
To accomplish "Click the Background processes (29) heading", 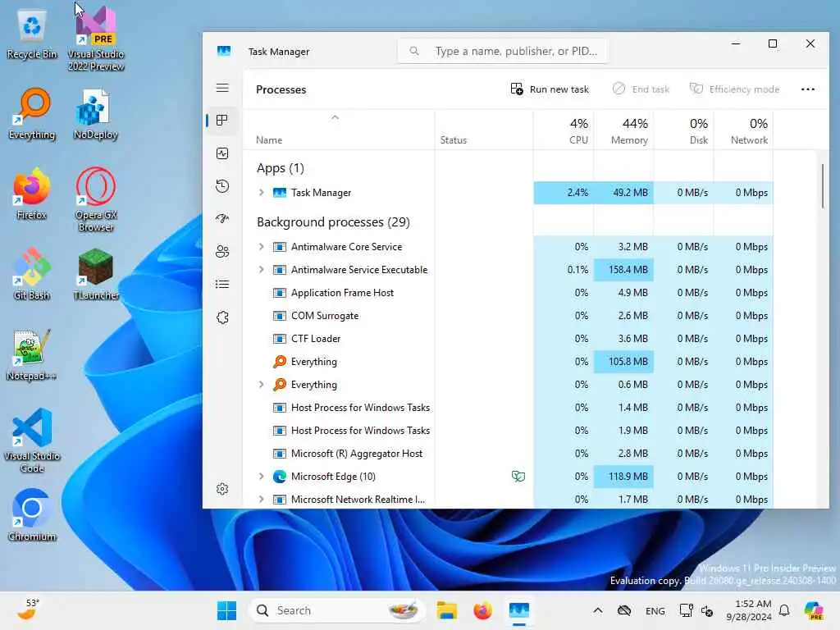I will pos(333,221).
